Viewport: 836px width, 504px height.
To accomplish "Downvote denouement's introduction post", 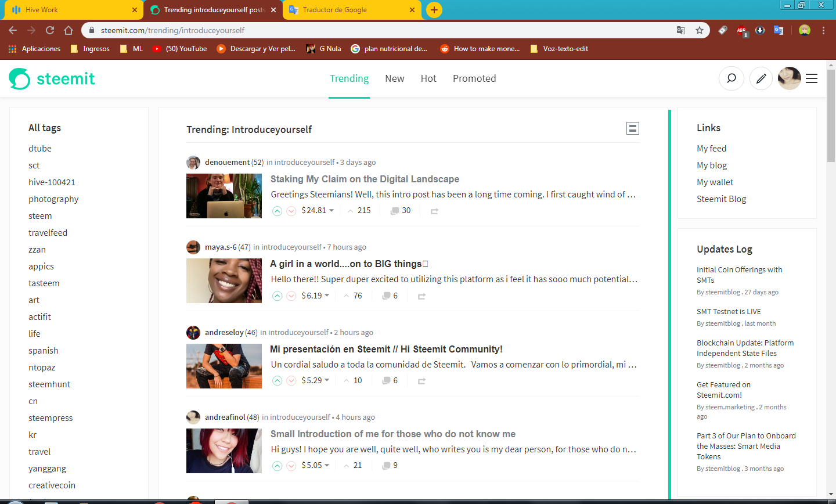I will point(291,211).
